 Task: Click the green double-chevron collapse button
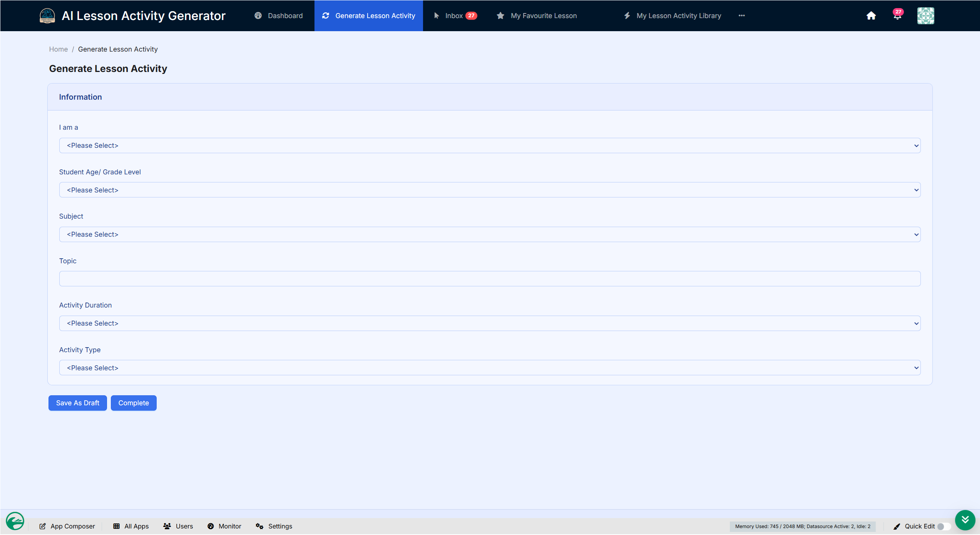(x=965, y=520)
